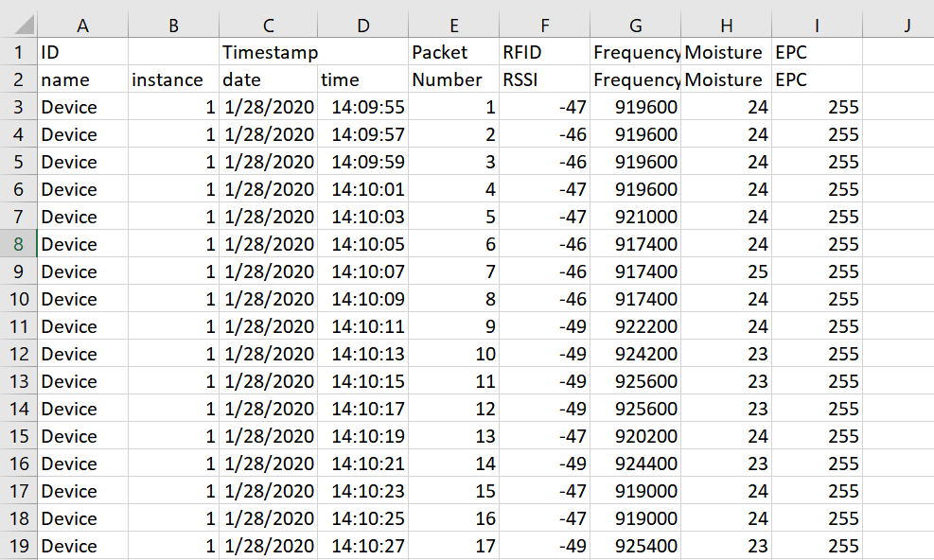This screenshot has height=560, width=934.
Task: Click the 'date' cell in row 2
Action: (x=268, y=79)
